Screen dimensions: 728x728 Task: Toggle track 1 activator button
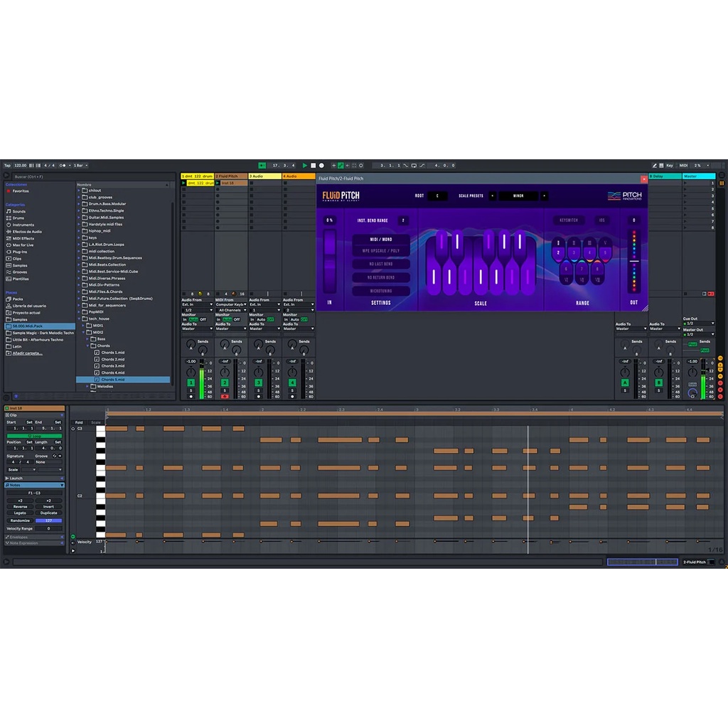coord(191,382)
